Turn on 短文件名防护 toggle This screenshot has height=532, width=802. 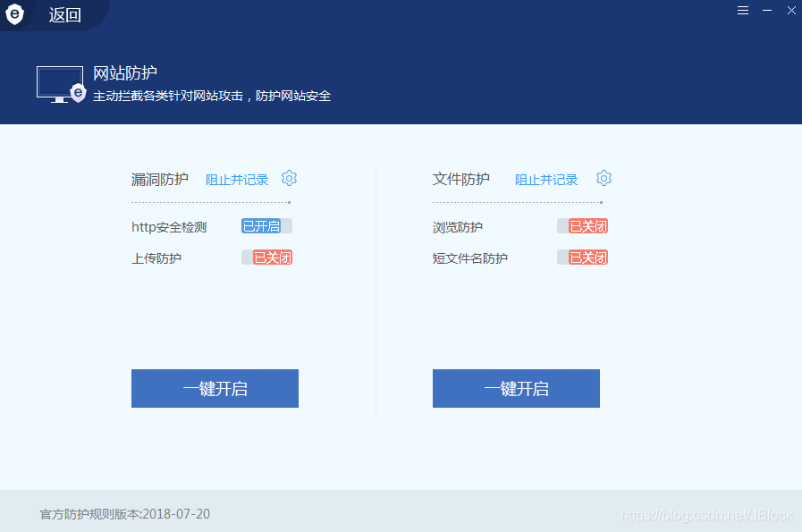(582, 258)
